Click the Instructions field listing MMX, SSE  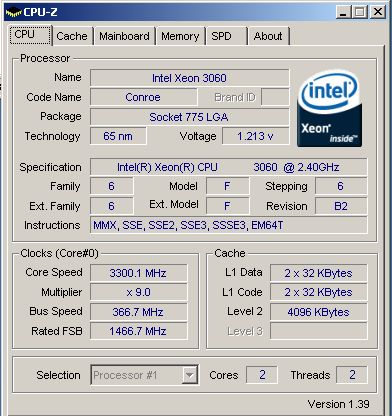tap(228, 225)
